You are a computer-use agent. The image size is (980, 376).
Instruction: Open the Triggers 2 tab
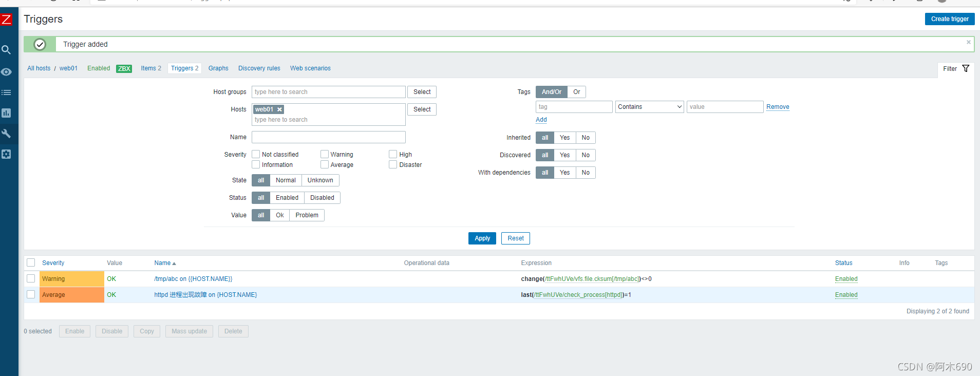185,68
